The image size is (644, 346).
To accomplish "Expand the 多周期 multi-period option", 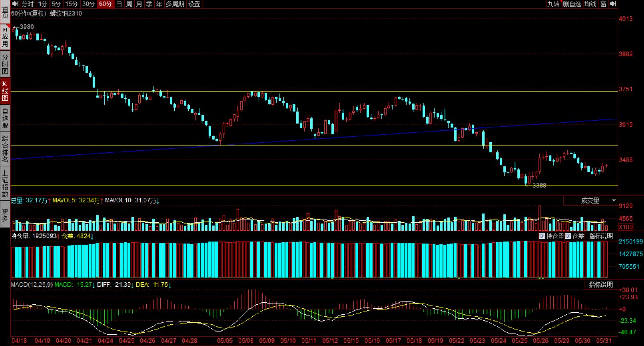I will 175,4.
